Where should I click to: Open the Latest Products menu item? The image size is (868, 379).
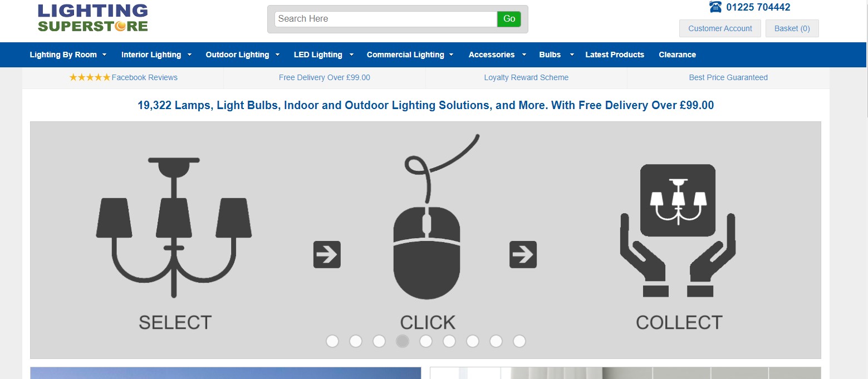[x=615, y=55]
